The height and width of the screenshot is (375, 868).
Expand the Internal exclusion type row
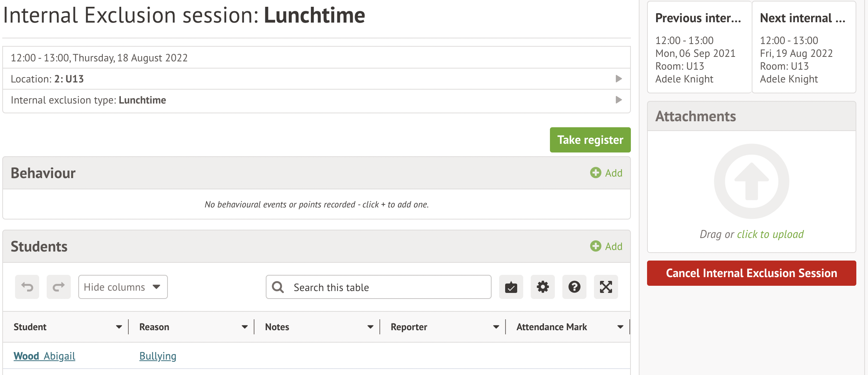pyautogui.click(x=618, y=100)
